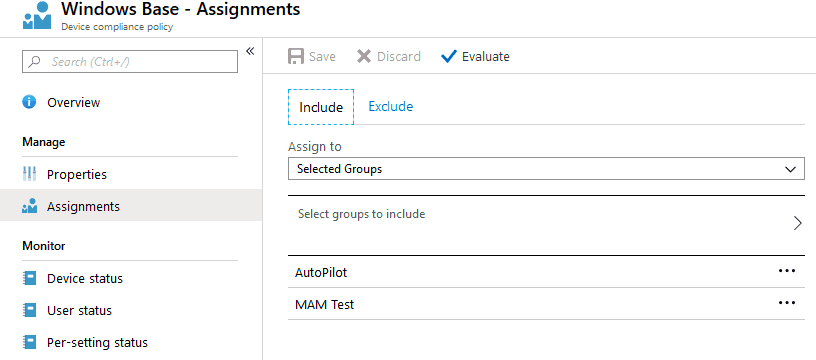Click the Properties sliders icon
Image resolution: width=816 pixels, height=360 pixels.
tap(30, 174)
